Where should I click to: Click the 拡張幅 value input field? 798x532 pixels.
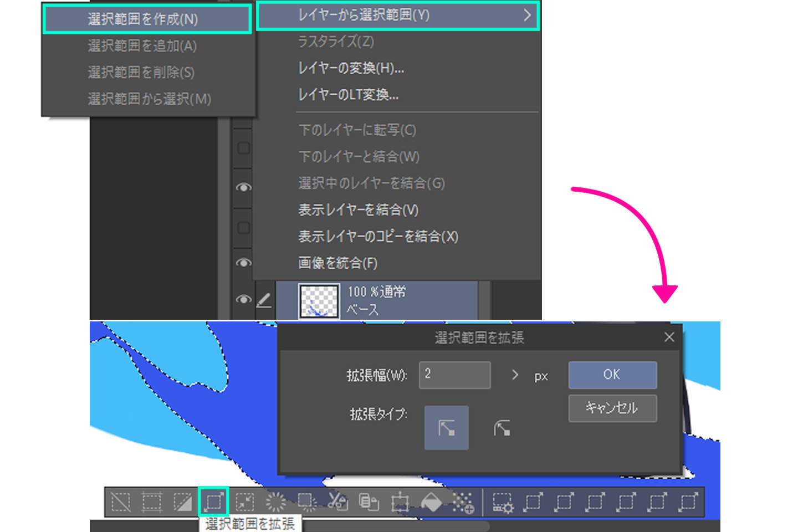click(x=454, y=375)
